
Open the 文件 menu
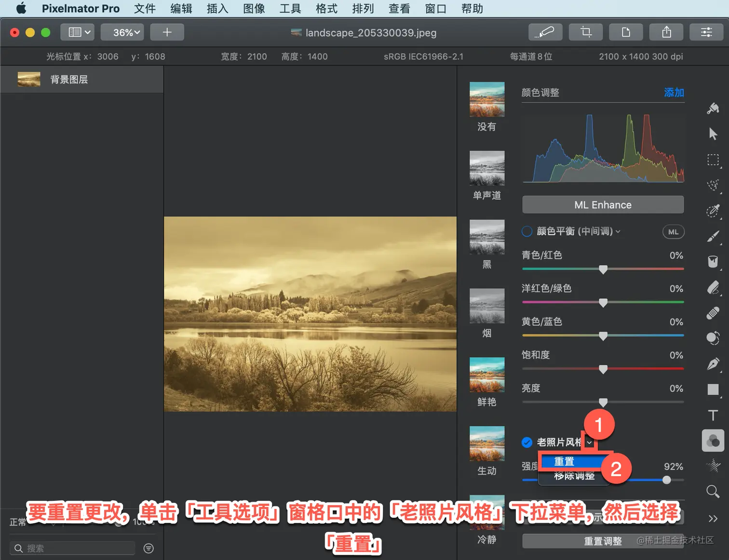[x=145, y=8]
